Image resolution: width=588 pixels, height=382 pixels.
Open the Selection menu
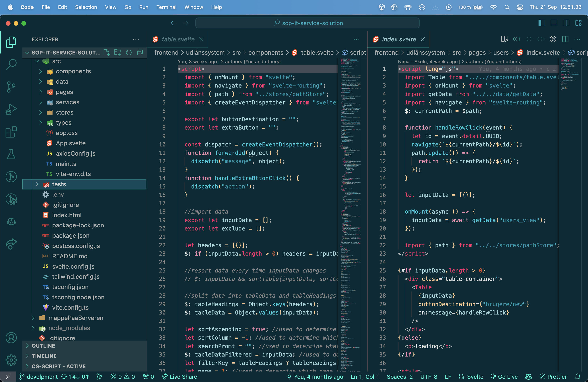(86, 7)
